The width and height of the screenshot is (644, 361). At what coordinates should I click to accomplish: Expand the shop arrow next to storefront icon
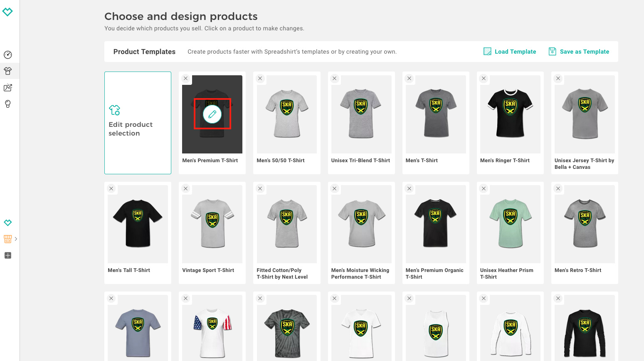coord(16,239)
